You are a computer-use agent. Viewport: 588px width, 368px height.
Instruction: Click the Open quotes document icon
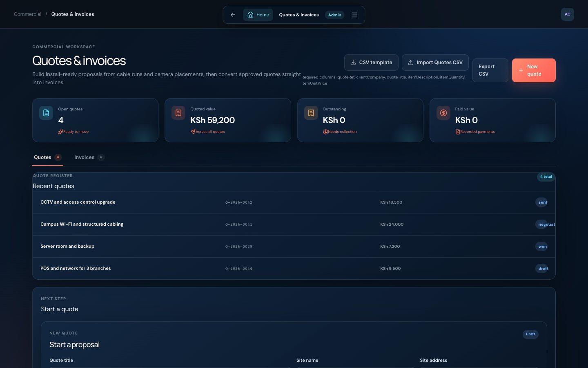click(x=46, y=113)
